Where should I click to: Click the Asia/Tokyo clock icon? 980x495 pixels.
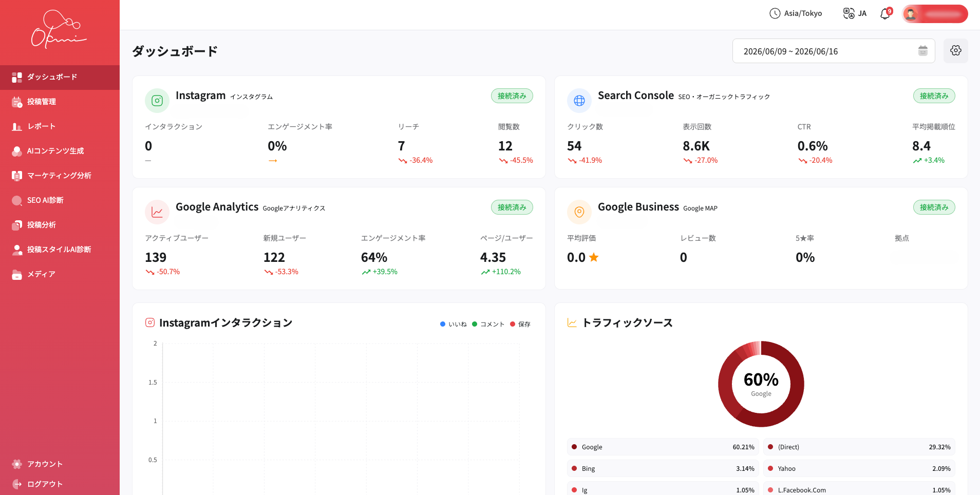click(775, 13)
